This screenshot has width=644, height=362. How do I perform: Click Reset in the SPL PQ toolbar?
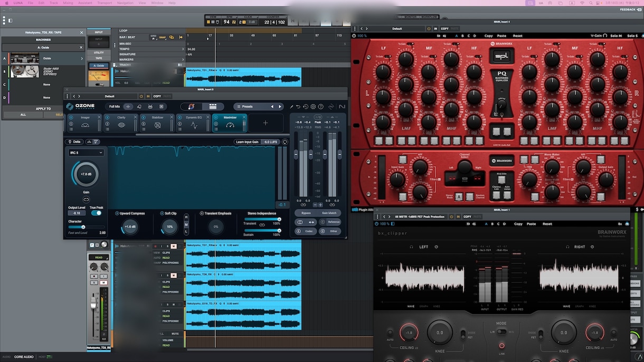pyautogui.click(x=518, y=36)
